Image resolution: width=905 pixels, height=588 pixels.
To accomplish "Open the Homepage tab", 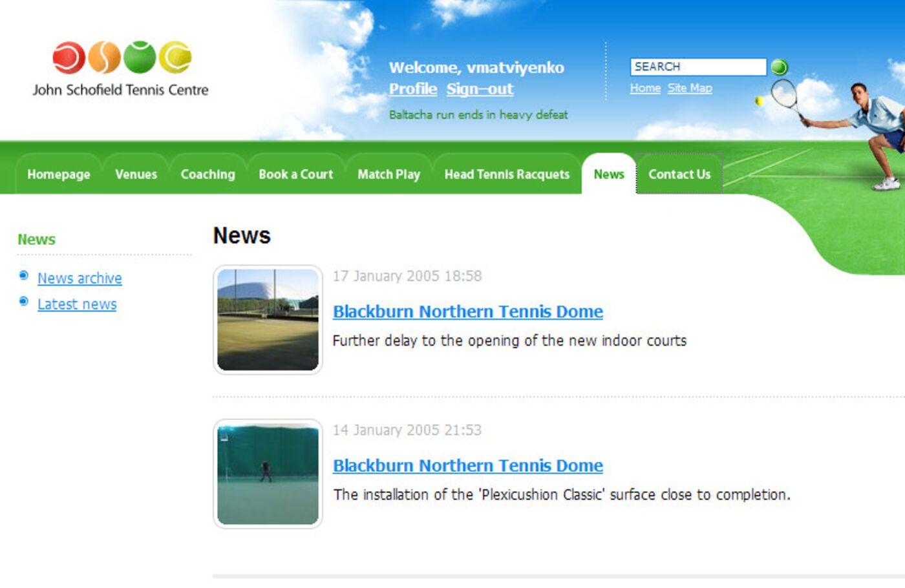I will coord(59,174).
